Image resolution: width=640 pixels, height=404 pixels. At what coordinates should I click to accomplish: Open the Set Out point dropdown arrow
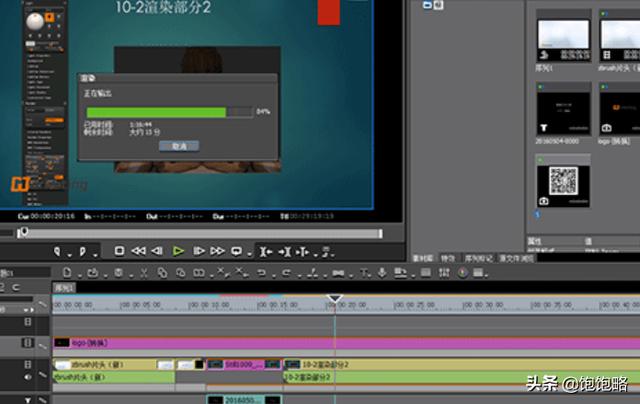96,251
